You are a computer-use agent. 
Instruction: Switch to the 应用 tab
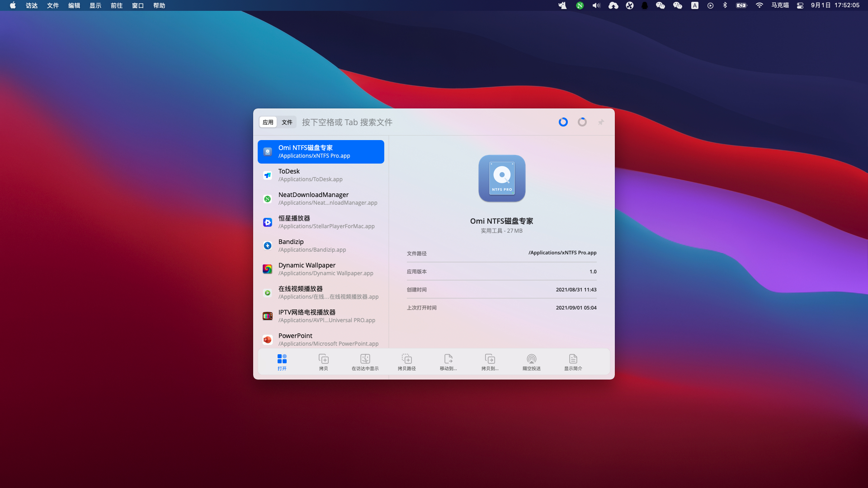pyautogui.click(x=268, y=122)
